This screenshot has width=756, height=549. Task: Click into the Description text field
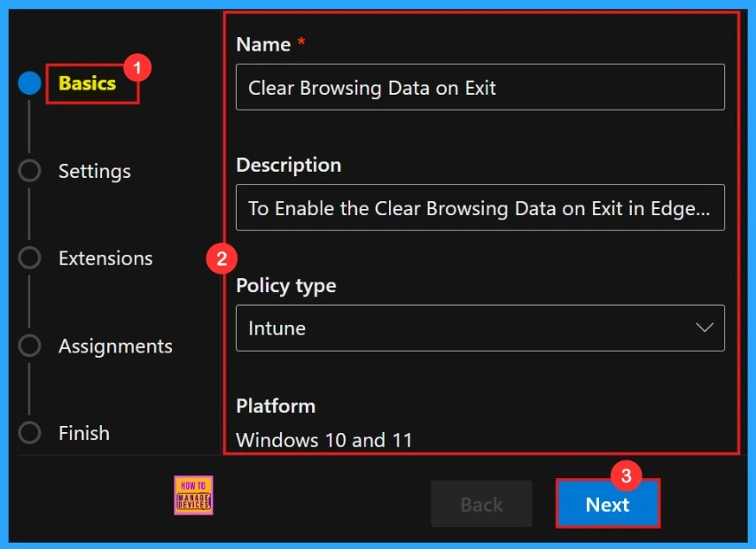point(479,208)
